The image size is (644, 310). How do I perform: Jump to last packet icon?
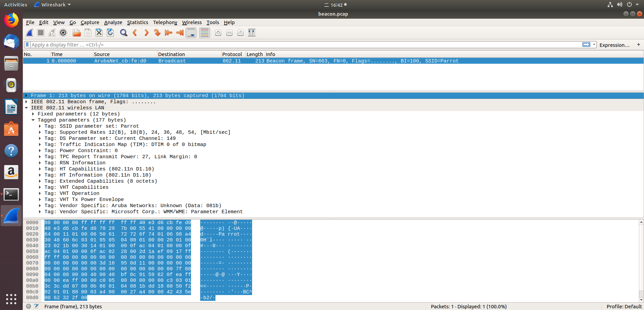point(179,33)
